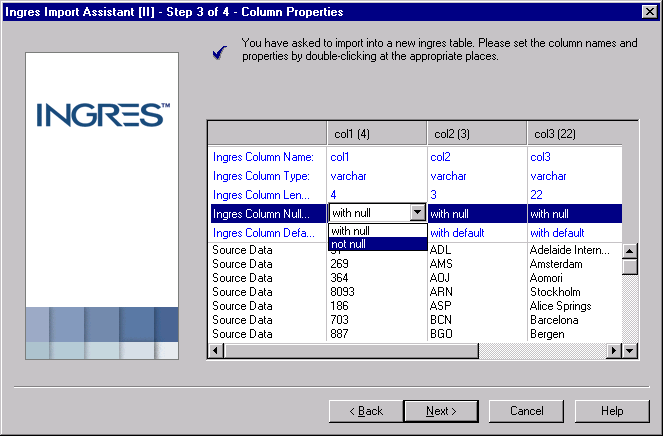
Task: Click 'with null' cell under col3
Action: (575, 214)
